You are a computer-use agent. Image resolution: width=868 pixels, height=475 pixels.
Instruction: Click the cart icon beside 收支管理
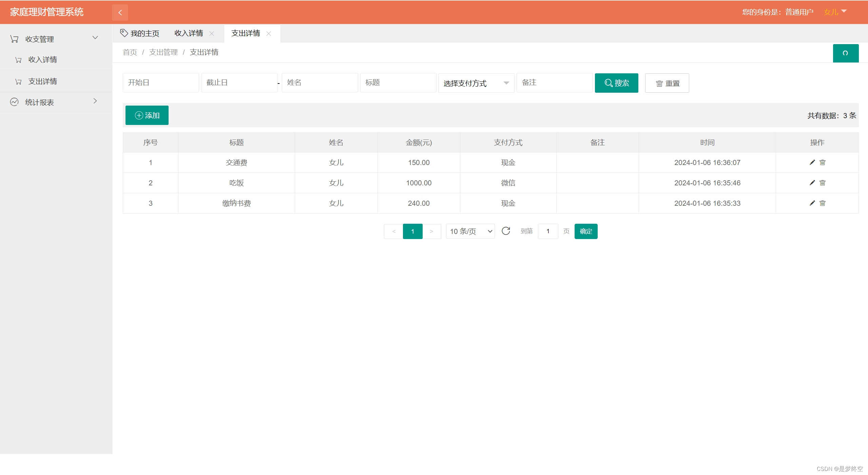click(x=14, y=38)
